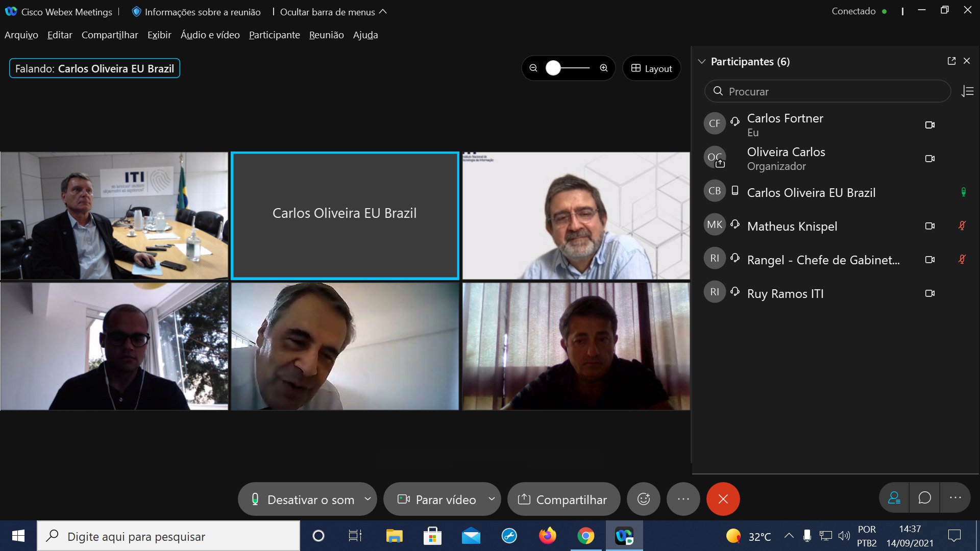Click the video zoom slider handle

[553, 68]
